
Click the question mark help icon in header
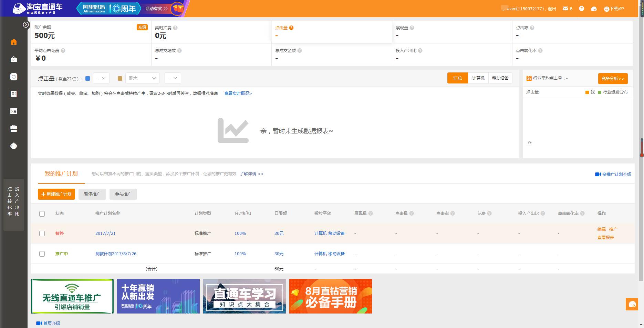(582, 9)
